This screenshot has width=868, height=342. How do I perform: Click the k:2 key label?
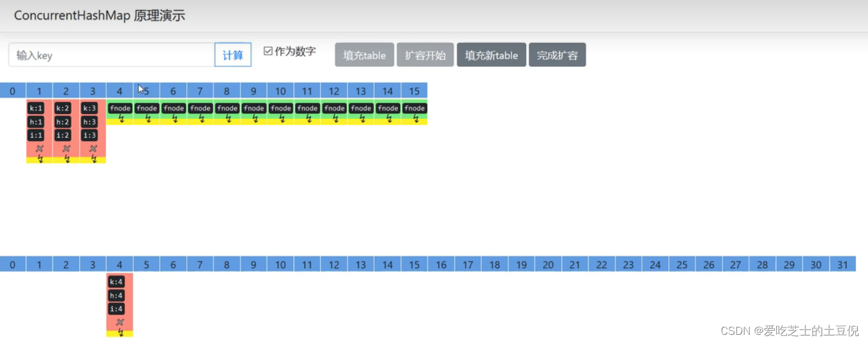pyautogui.click(x=63, y=108)
